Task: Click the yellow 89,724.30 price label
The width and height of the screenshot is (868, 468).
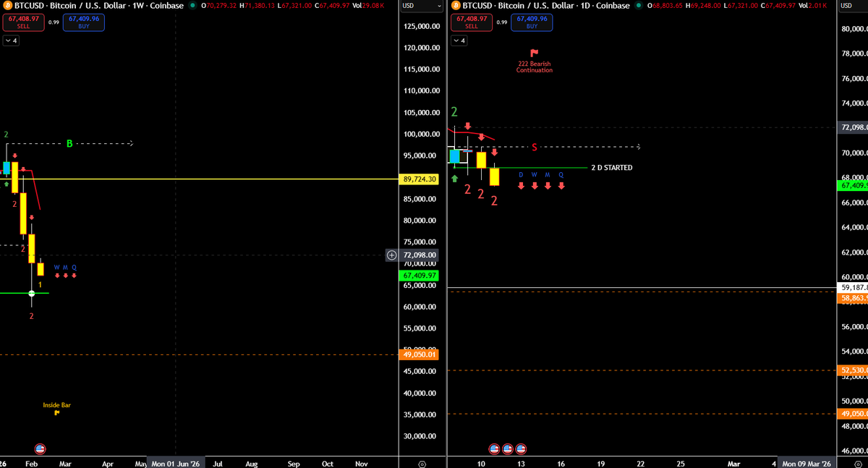Action: click(x=419, y=179)
